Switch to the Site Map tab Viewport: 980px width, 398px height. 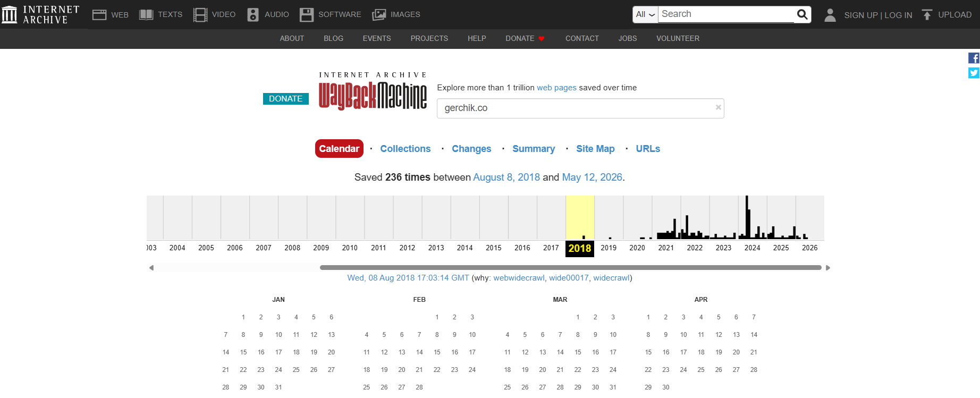point(595,149)
